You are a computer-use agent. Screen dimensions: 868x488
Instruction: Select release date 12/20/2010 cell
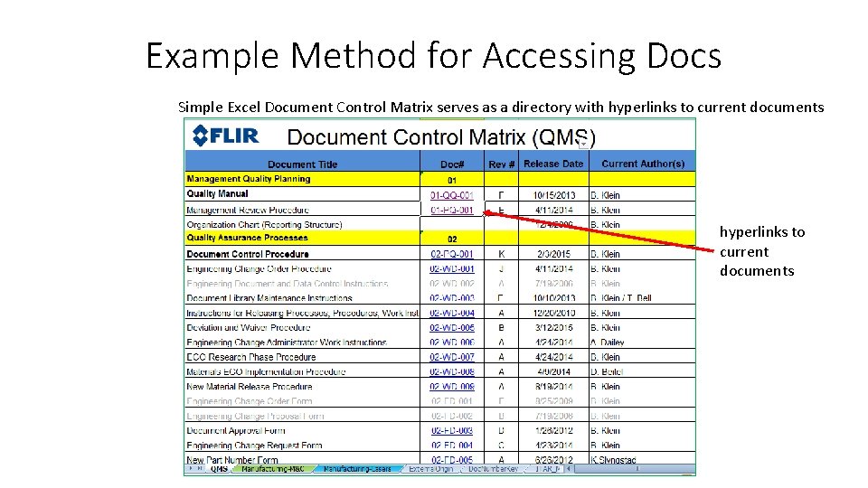(x=553, y=313)
